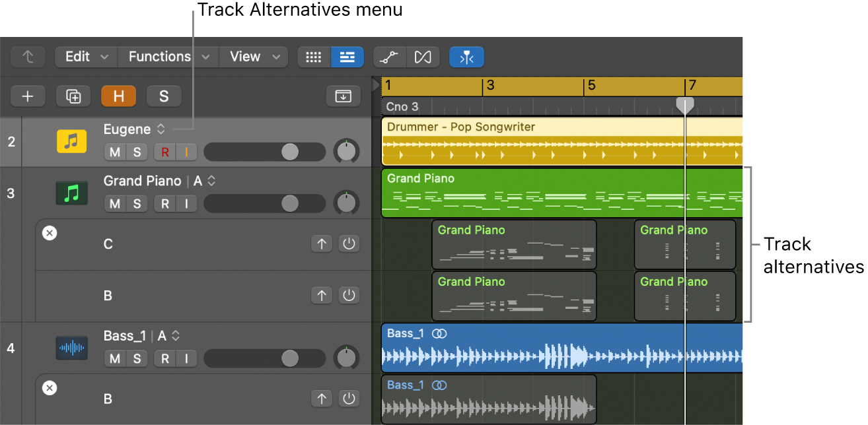The height and width of the screenshot is (425, 868).
Task: Solo the Bass_1 track
Action: (137, 359)
